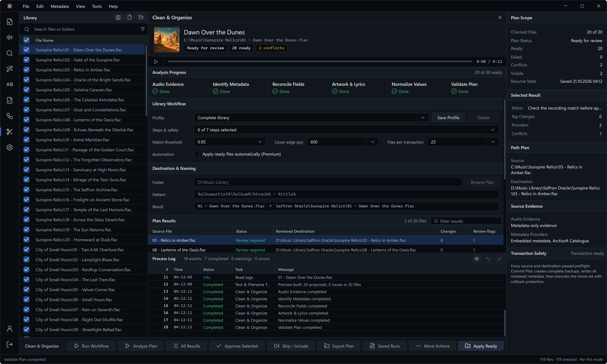Click the sign-out icon at sidebar bottom

tap(10, 344)
